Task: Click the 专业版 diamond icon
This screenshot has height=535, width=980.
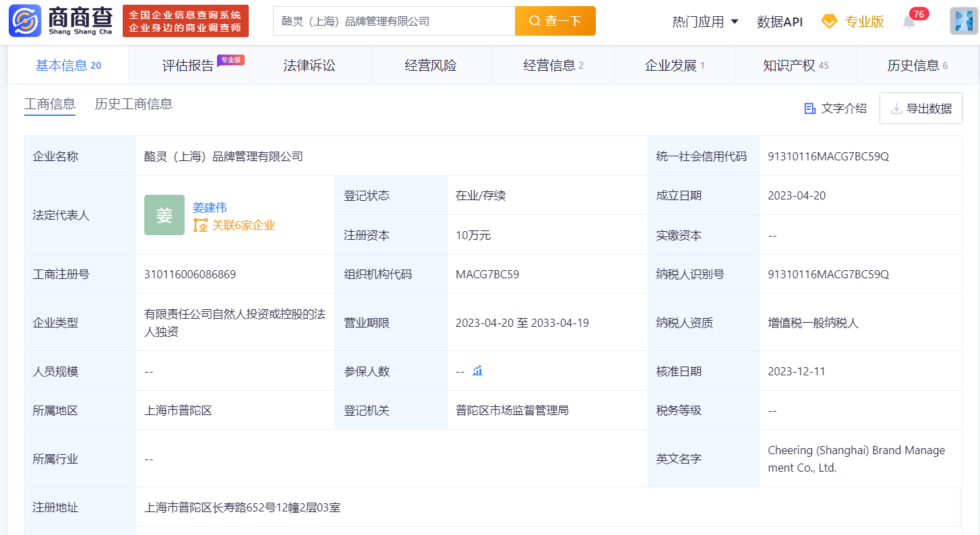Action: pos(829,22)
